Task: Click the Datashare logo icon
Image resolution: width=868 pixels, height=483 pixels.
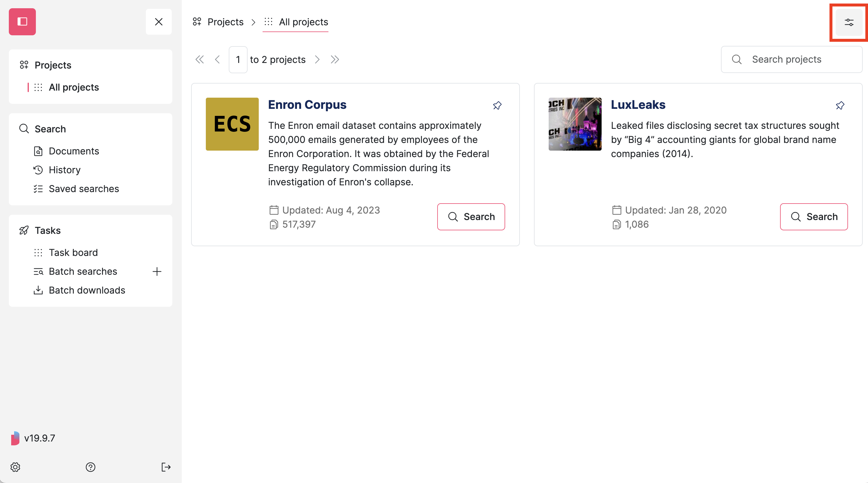Action: tap(22, 21)
